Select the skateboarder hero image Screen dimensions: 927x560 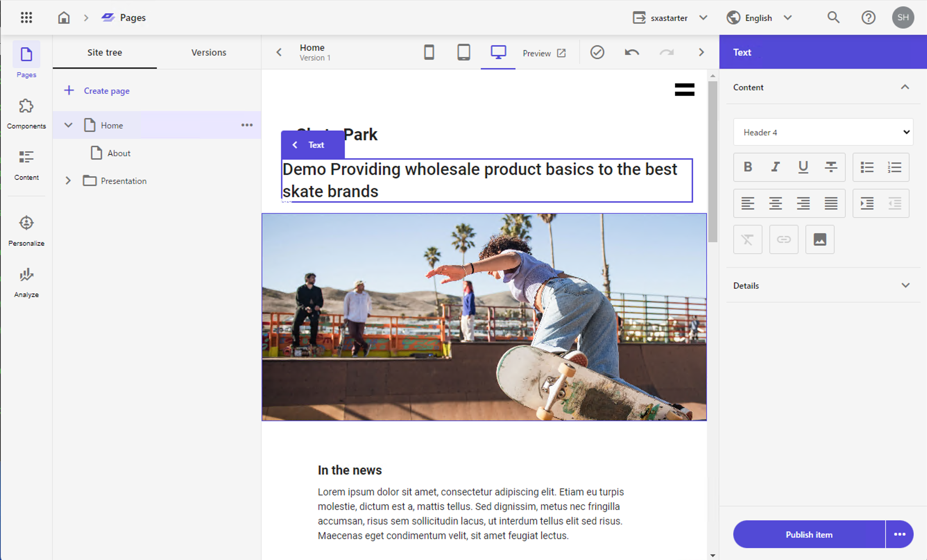tap(484, 317)
